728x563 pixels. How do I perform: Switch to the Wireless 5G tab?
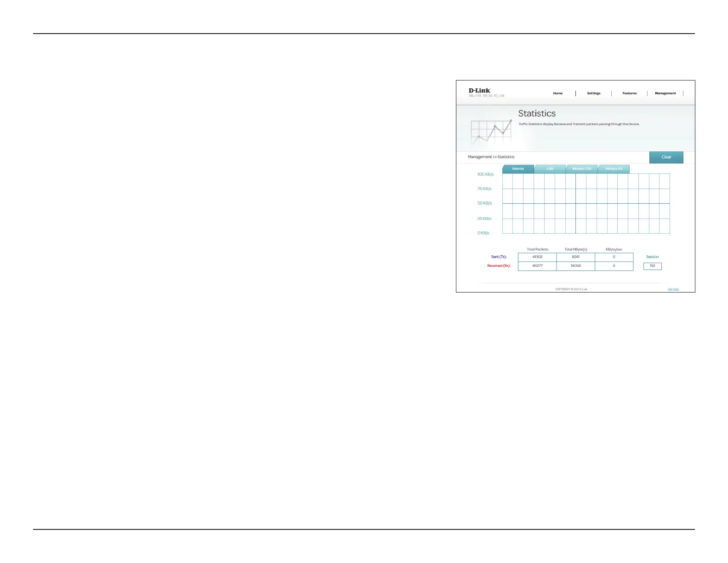614,169
